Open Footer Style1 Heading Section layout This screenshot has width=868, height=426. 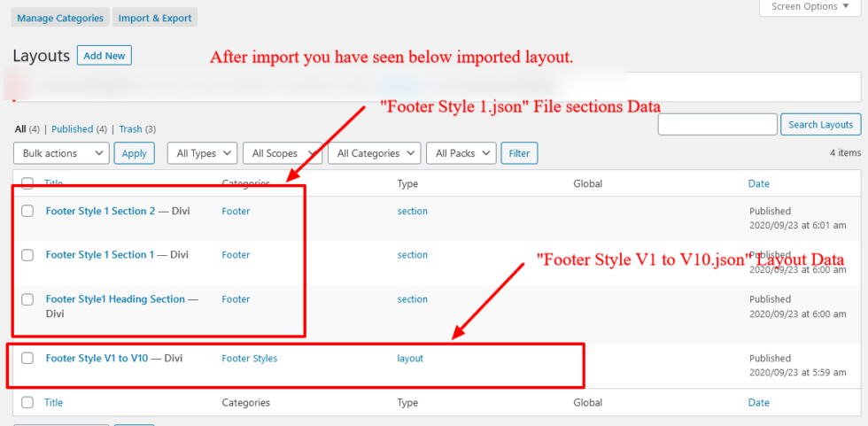(x=115, y=299)
